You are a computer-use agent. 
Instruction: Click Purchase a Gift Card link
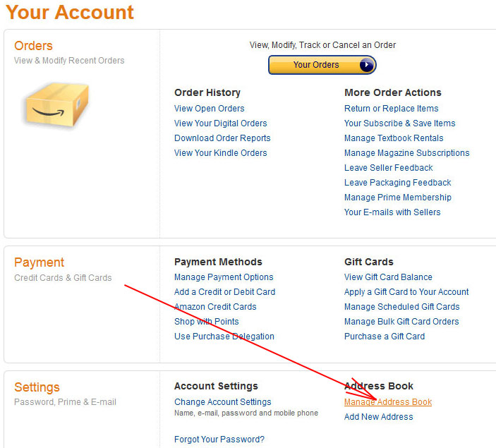point(384,337)
